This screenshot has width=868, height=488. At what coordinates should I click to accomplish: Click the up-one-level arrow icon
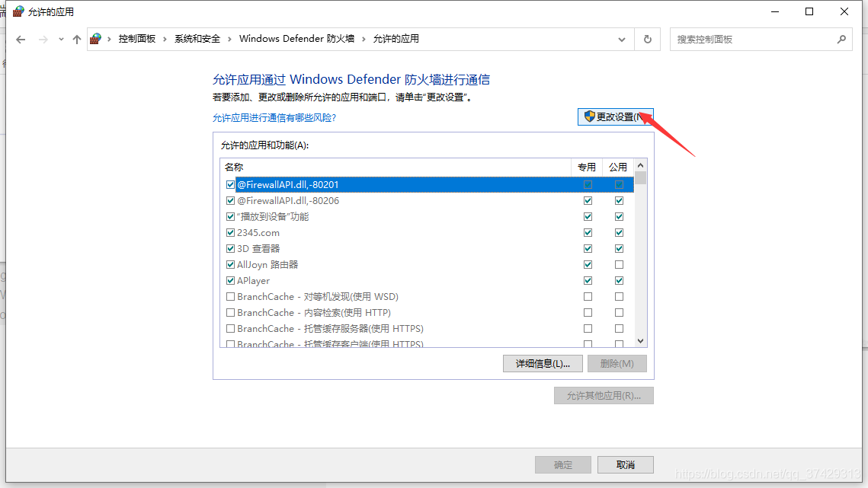[x=77, y=40]
